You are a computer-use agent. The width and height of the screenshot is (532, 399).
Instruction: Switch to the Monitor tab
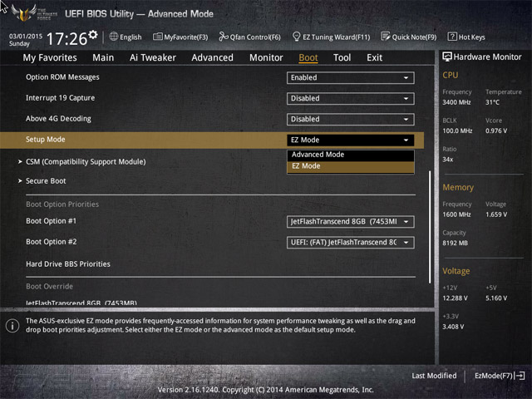click(x=266, y=57)
